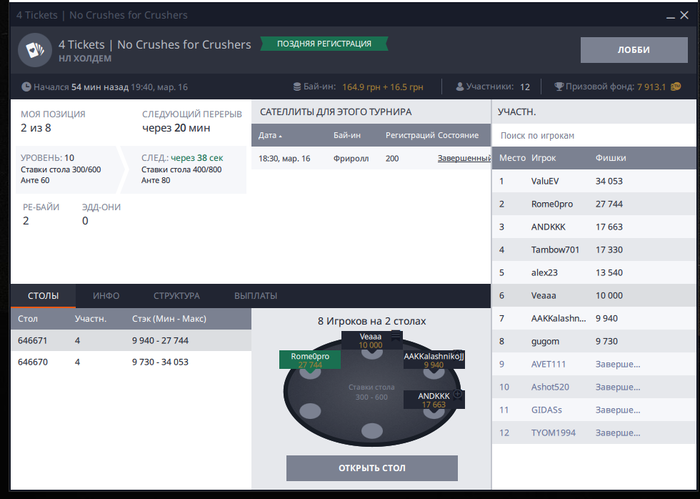The image size is (700, 499).
Task: Click the clock icon beside 'Начался'
Action: [26, 87]
